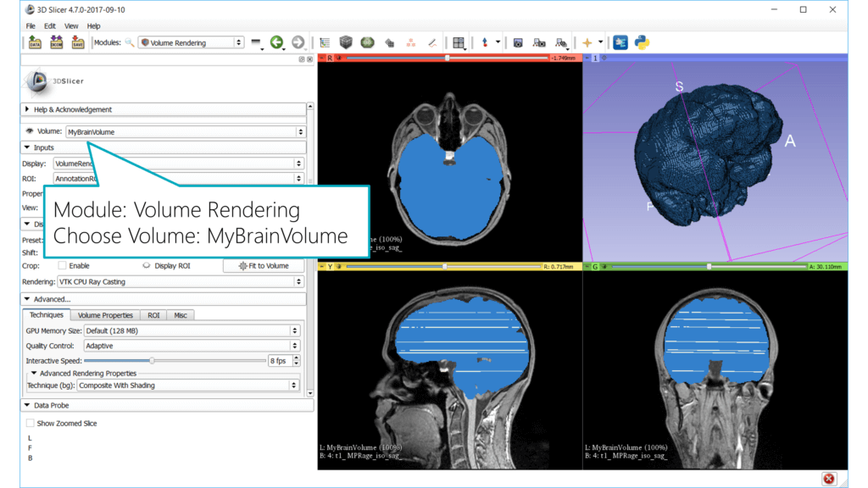The width and height of the screenshot is (868, 488).
Task: Click the screen capture camera icon
Action: (518, 42)
